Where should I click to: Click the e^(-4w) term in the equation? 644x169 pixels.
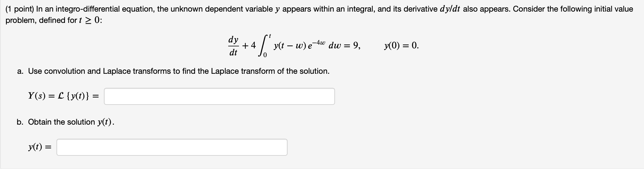coord(316,45)
